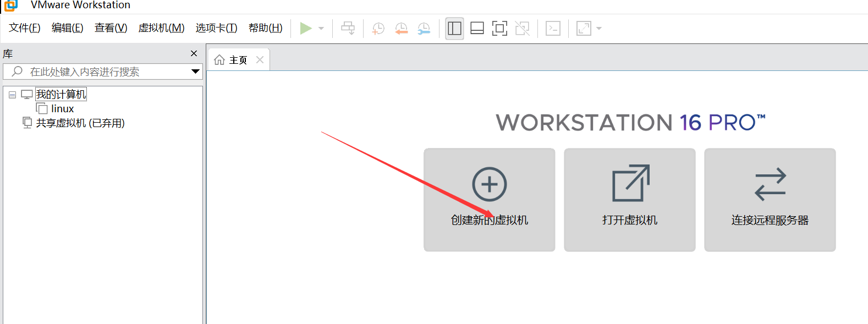Toggle the library sidebar view icon
Screen dimensions: 868x324
[x=454, y=28]
